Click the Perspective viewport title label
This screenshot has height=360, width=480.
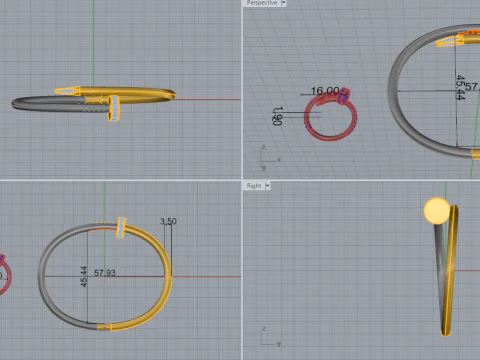(x=262, y=3)
